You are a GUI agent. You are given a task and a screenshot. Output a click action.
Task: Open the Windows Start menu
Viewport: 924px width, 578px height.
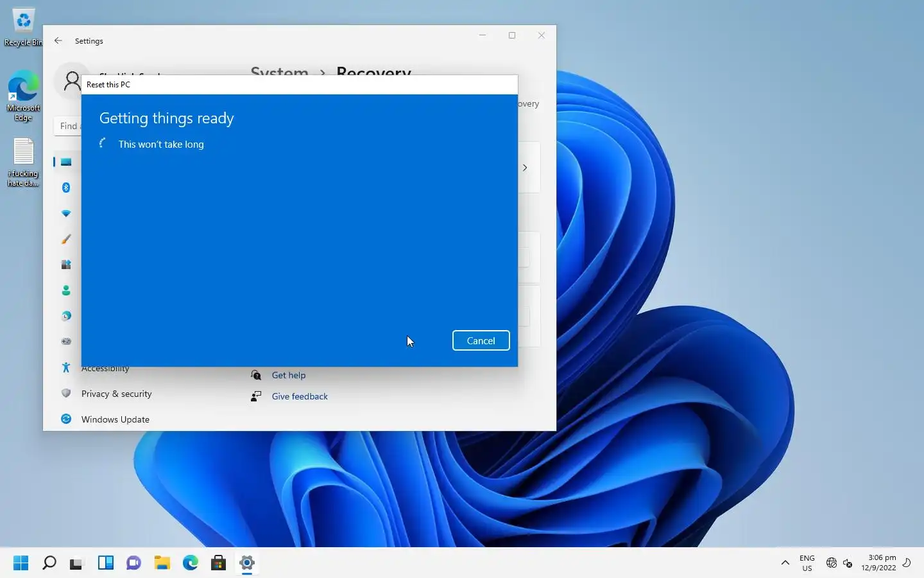tap(21, 563)
